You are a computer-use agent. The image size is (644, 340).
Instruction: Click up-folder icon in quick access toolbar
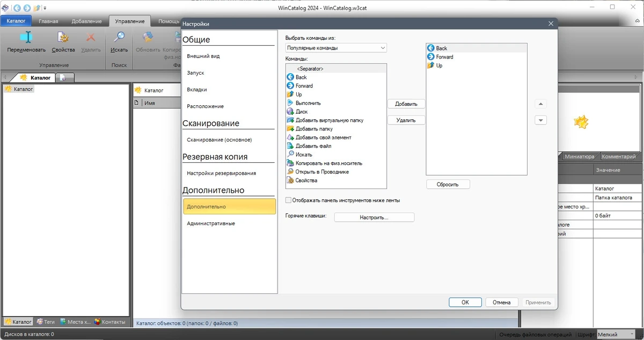(36, 8)
